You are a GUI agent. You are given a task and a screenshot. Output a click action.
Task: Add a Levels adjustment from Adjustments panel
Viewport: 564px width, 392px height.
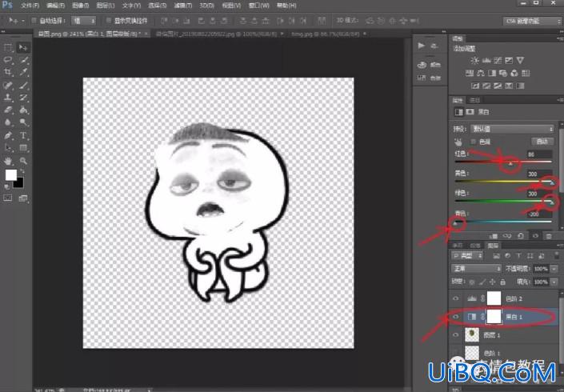click(486, 61)
